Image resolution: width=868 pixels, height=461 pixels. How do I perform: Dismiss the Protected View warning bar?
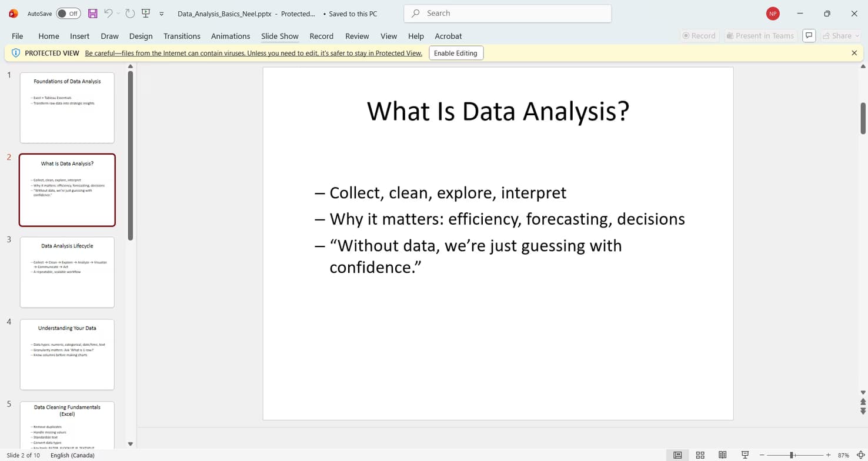pyautogui.click(x=854, y=53)
